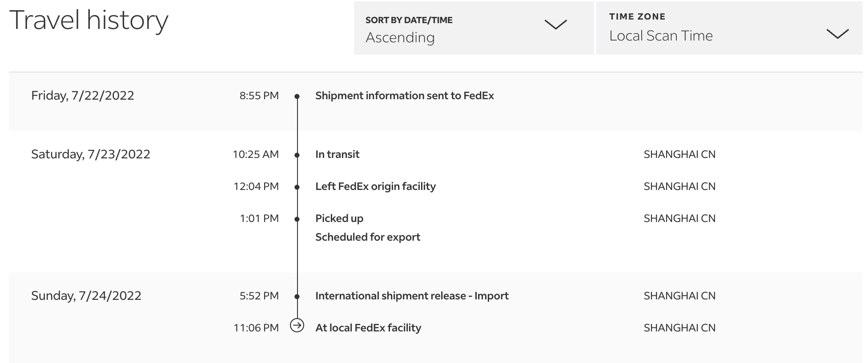Click the Picked up timeline dot

coord(297,219)
